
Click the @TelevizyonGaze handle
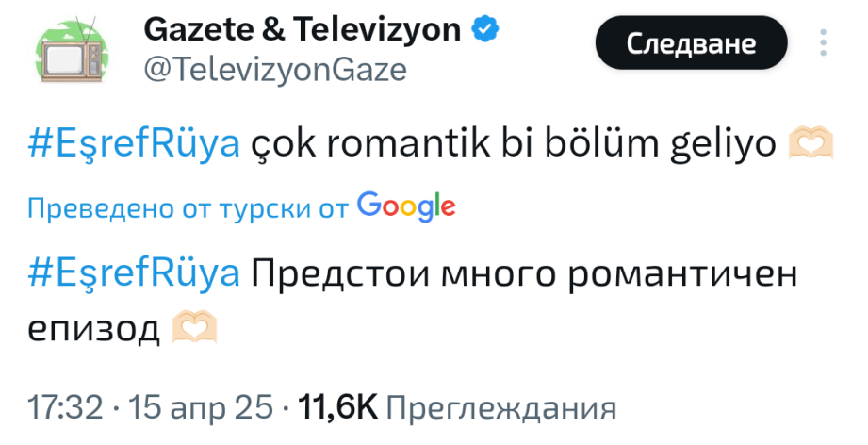(274, 69)
